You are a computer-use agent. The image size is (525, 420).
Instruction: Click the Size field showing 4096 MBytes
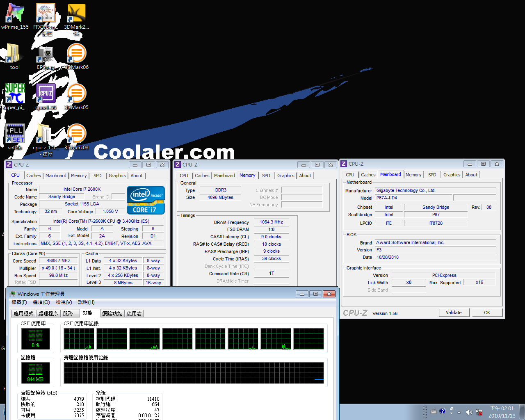click(x=220, y=197)
